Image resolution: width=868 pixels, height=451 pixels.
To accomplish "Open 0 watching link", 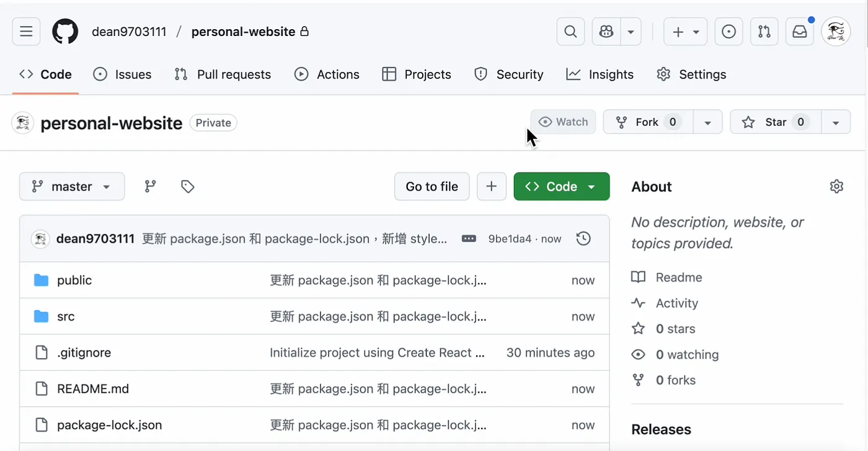I will pos(675,355).
